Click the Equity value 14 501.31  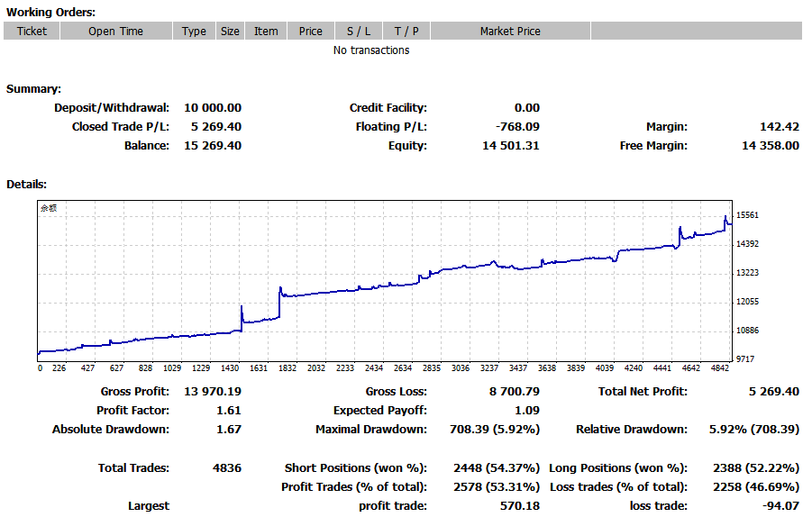pos(509,146)
